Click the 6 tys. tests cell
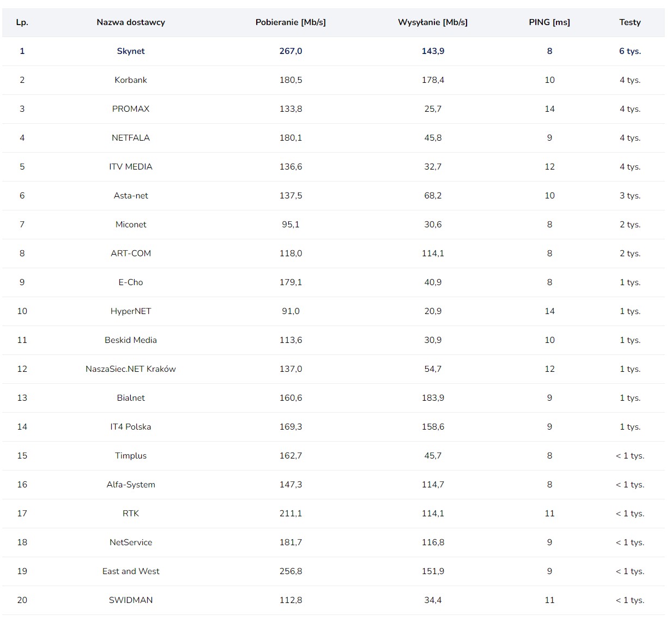672x621 pixels. click(629, 51)
